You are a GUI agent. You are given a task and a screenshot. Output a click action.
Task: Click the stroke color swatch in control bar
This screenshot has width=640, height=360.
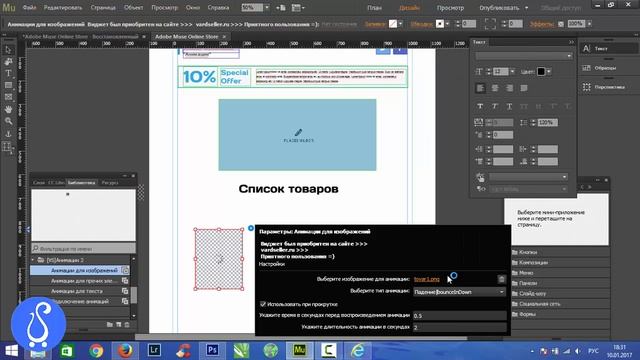click(x=440, y=24)
